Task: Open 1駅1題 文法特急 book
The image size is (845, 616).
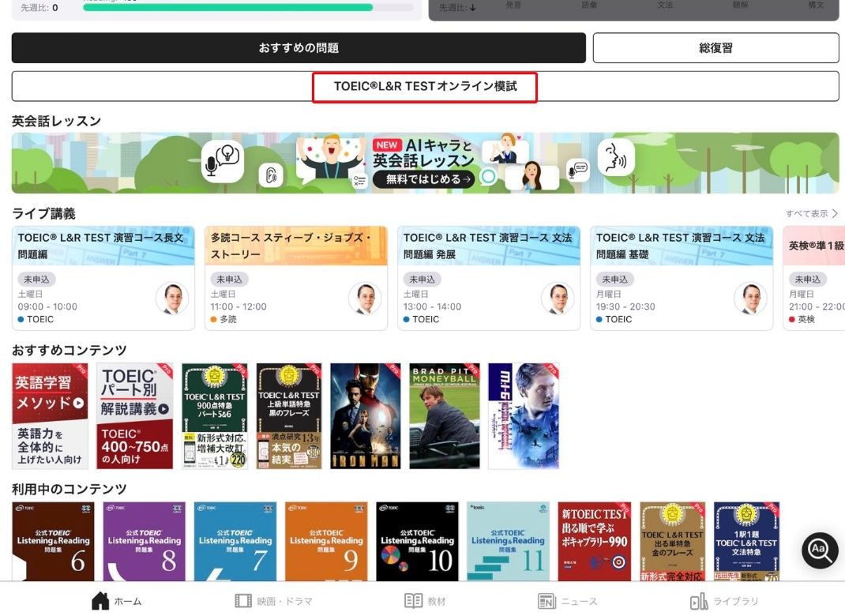Action: (x=746, y=541)
